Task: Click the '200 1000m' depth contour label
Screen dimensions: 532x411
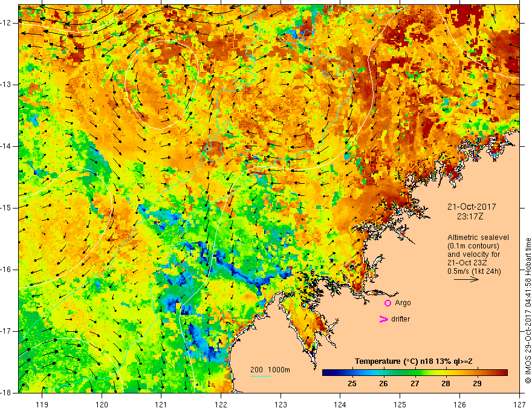Action: coord(270,370)
